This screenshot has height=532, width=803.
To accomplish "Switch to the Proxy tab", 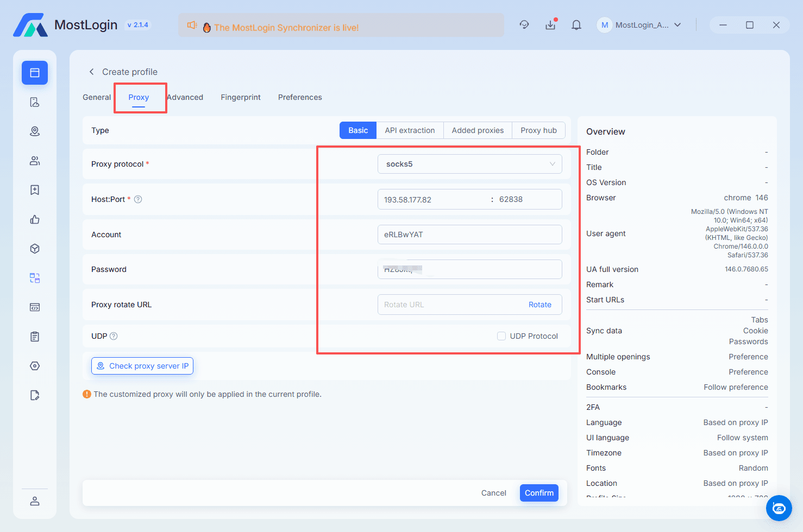I will [139, 97].
